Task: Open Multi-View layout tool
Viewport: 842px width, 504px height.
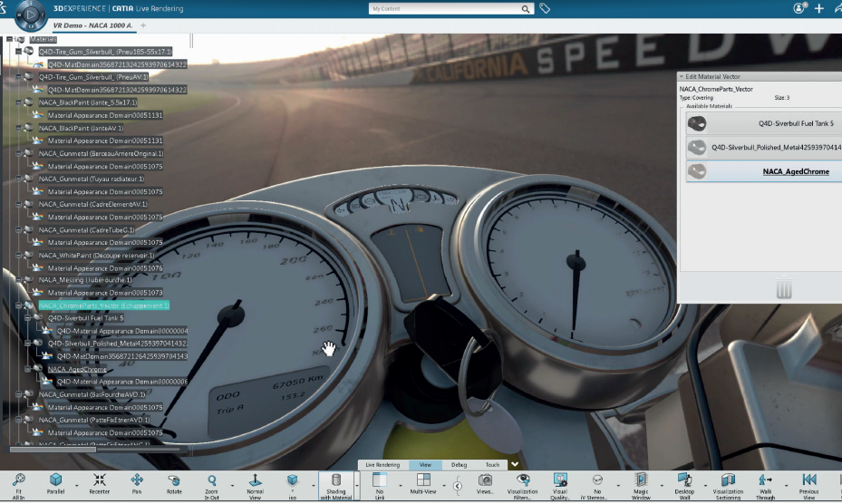Action: click(423, 484)
